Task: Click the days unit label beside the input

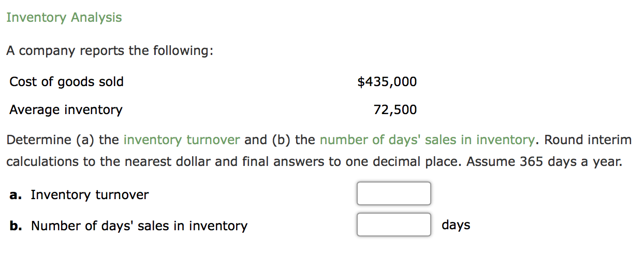Action: tap(456, 225)
